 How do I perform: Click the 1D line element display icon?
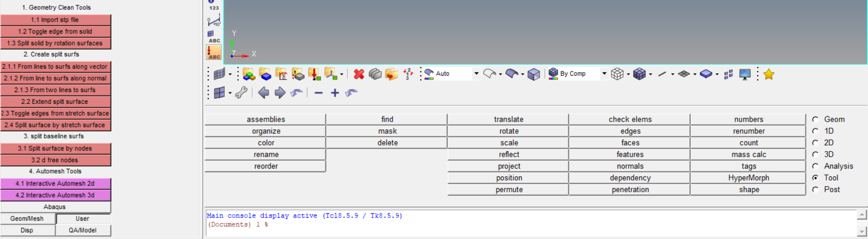pyautogui.click(x=662, y=74)
